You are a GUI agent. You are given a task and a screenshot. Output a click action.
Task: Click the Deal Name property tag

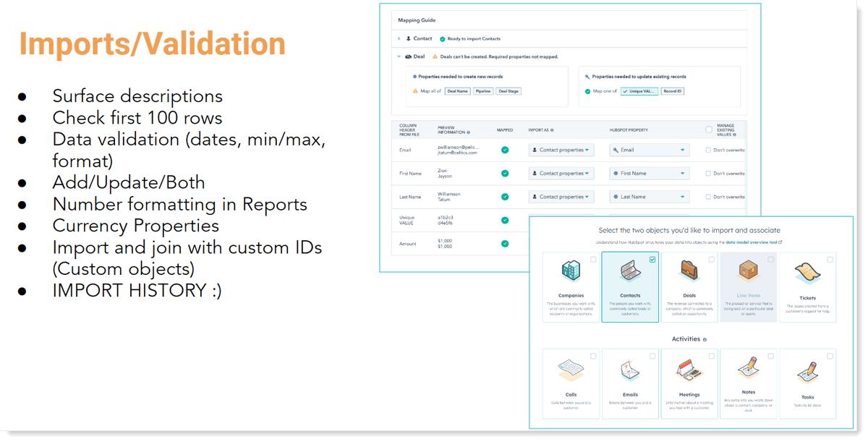pos(457,91)
